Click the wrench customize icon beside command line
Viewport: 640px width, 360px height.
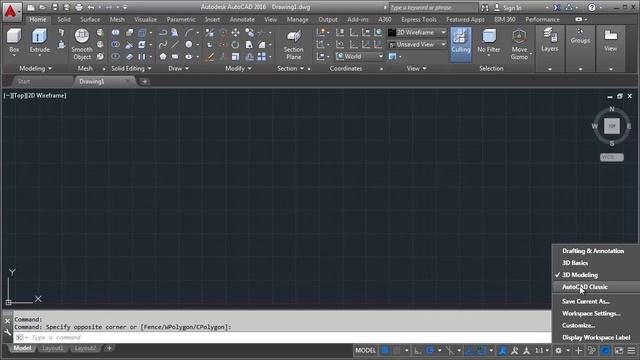(x=7, y=333)
